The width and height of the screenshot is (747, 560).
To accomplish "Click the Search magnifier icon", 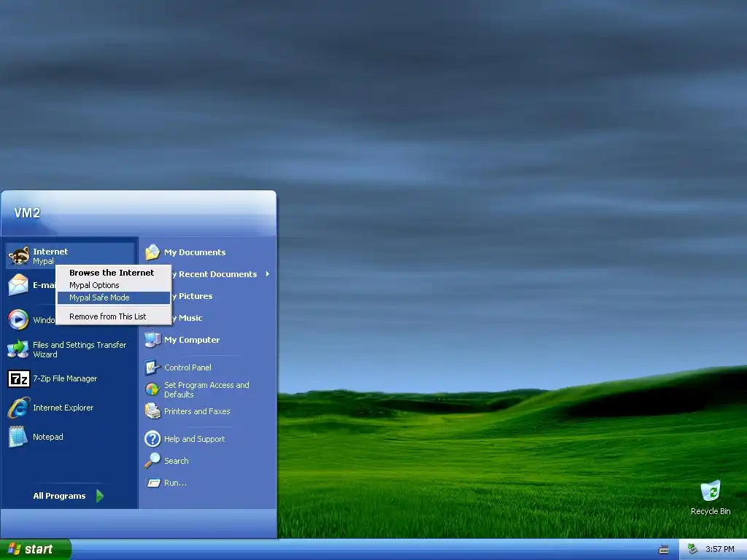I will click(x=152, y=461).
